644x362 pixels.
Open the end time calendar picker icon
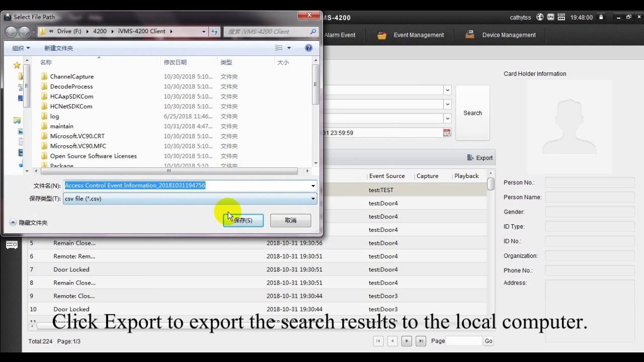[x=447, y=133]
